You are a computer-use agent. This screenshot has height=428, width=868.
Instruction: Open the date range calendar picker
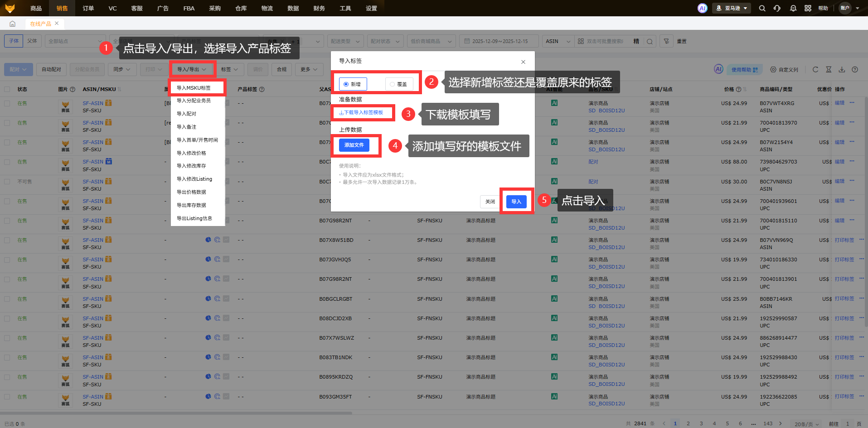click(499, 41)
